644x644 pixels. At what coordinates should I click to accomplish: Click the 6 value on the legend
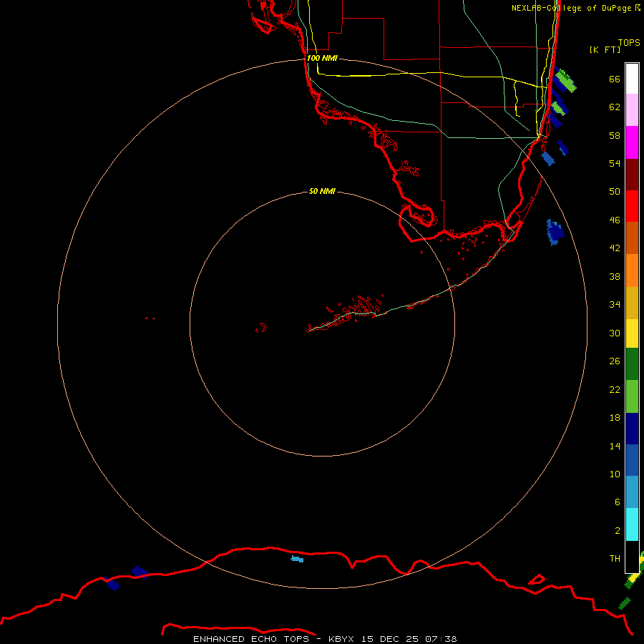[x=617, y=502]
